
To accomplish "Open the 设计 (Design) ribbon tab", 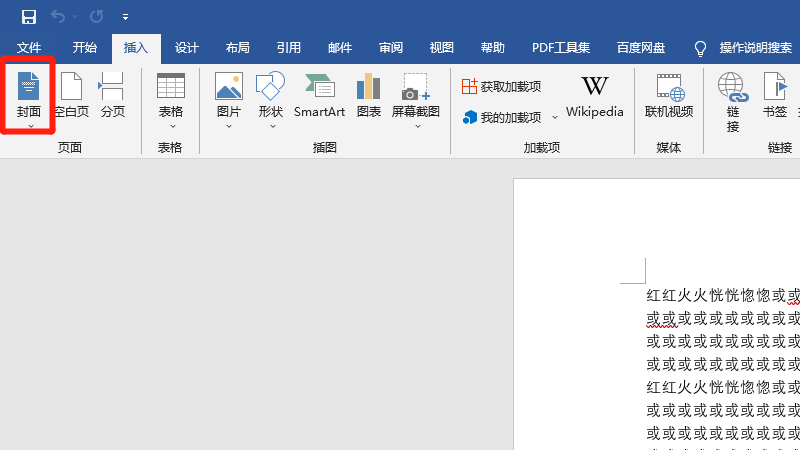I will (187, 48).
